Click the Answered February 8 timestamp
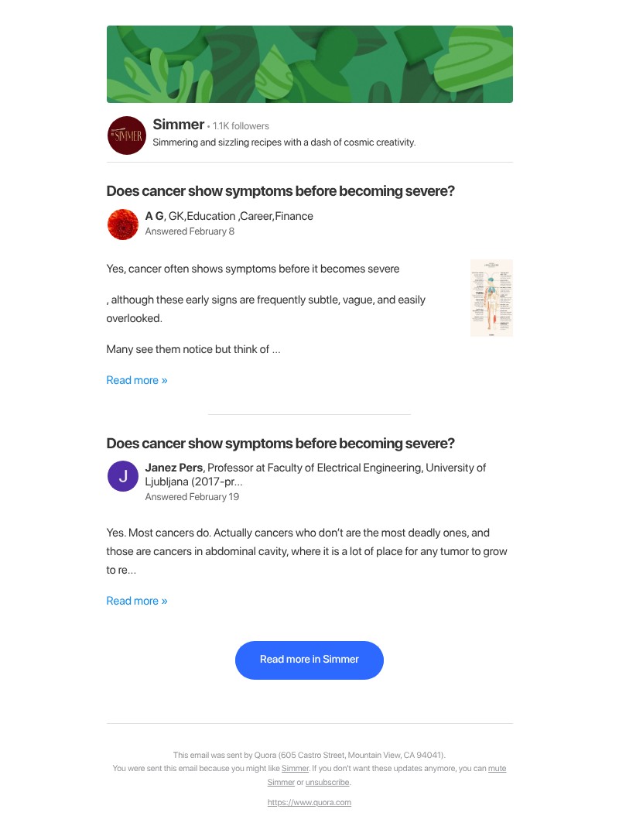Viewport: 619px width, 840px height. coord(189,231)
